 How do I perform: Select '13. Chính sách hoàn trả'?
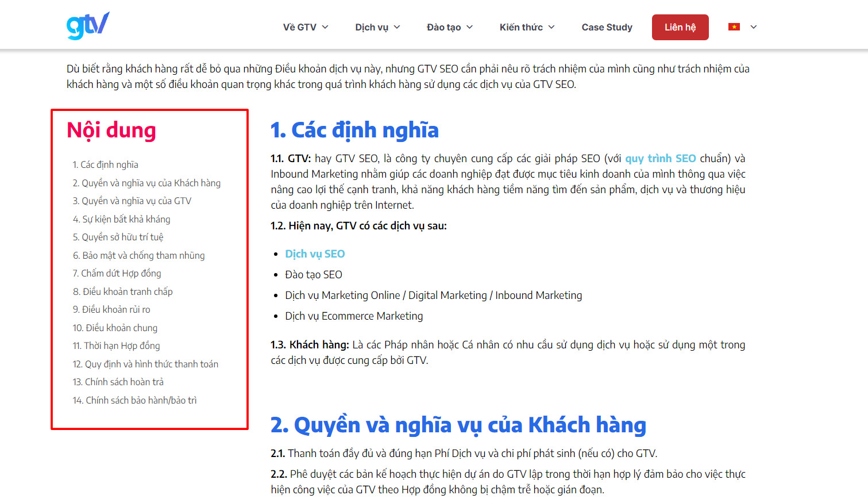pos(118,381)
